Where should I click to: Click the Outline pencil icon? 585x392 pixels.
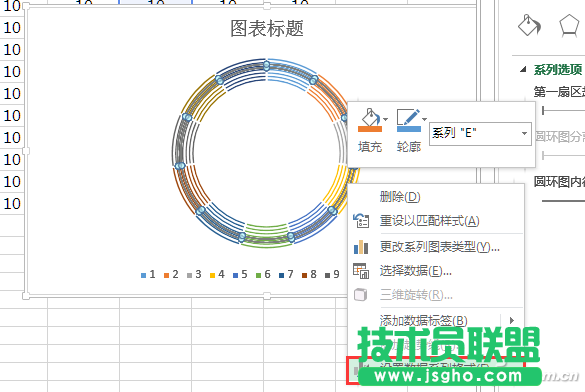[x=409, y=120]
